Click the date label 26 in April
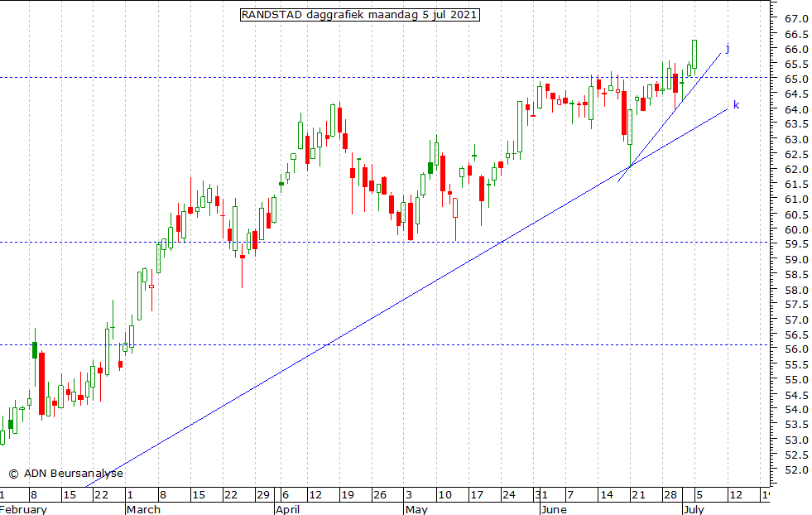The width and height of the screenshot is (812, 515). pos(380,495)
